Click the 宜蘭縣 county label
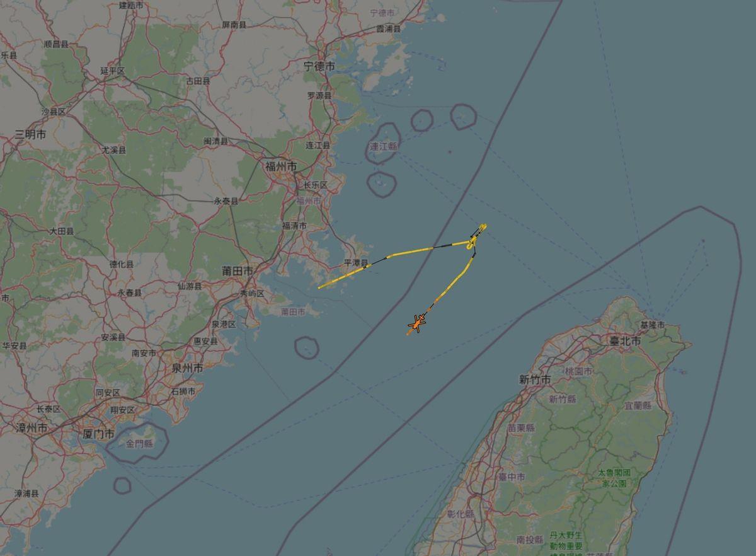The height and width of the screenshot is (556, 756). click(x=638, y=405)
